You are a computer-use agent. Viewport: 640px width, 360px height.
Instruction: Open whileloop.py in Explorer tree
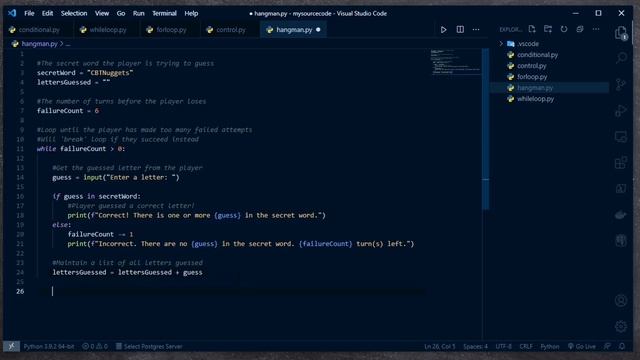pos(535,99)
